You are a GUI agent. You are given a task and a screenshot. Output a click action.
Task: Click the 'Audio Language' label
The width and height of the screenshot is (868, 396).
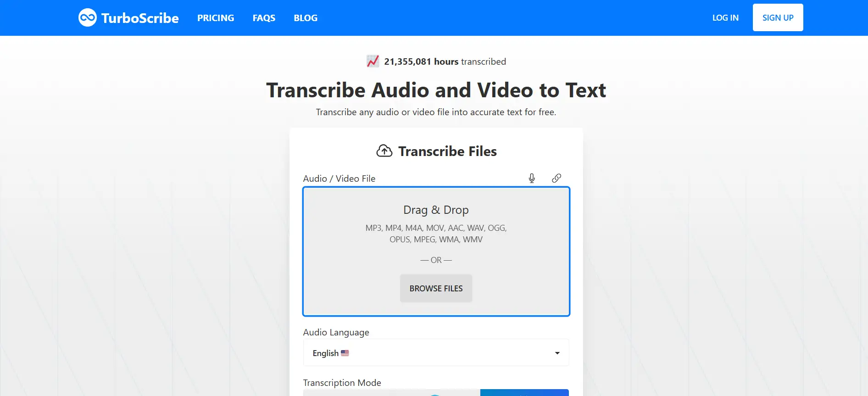pos(336,332)
